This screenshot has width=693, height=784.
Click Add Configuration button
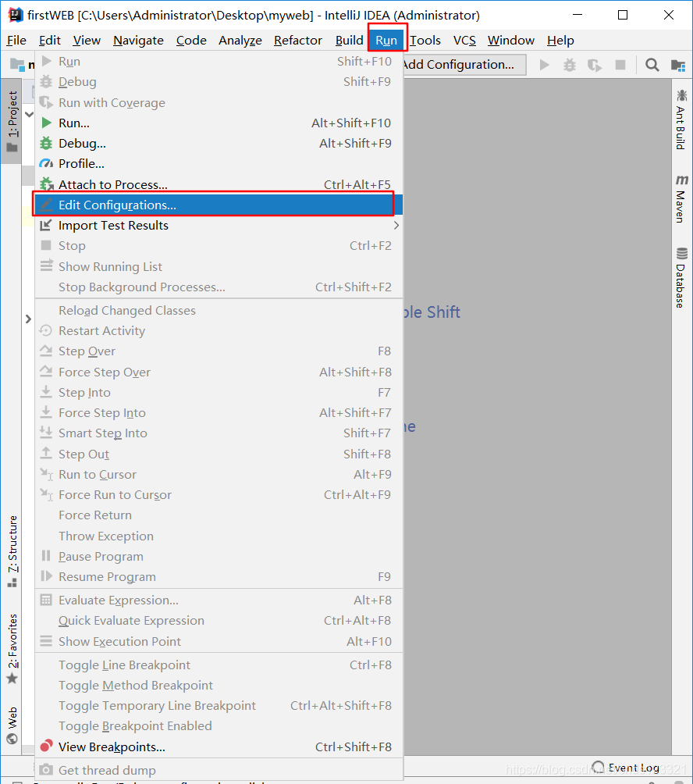tap(464, 65)
